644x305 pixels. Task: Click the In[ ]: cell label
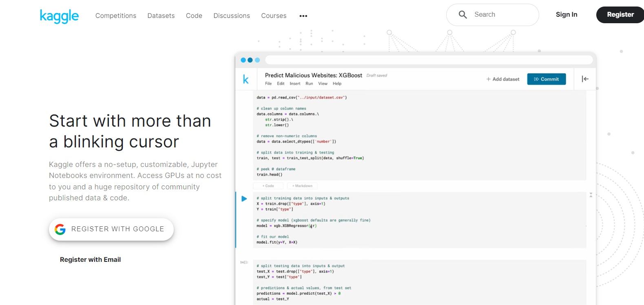click(244, 262)
